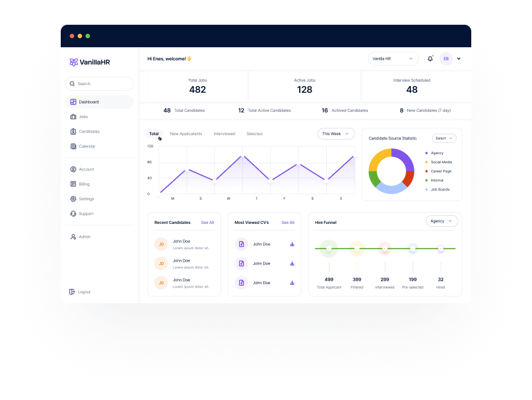Image resolution: width=532 pixels, height=400 pixels.
Task: Go to Candidates in sidebar
Action: pos(89,132)
